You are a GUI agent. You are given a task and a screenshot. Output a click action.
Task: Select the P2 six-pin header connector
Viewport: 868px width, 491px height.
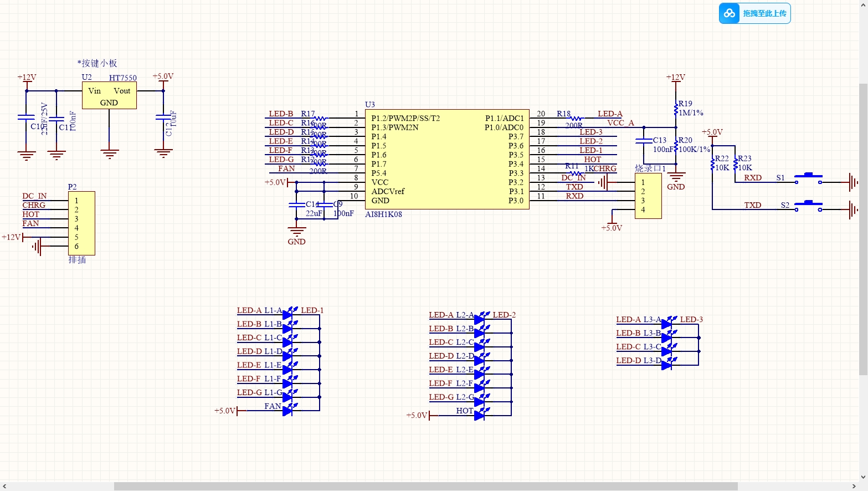coord(81,223)
